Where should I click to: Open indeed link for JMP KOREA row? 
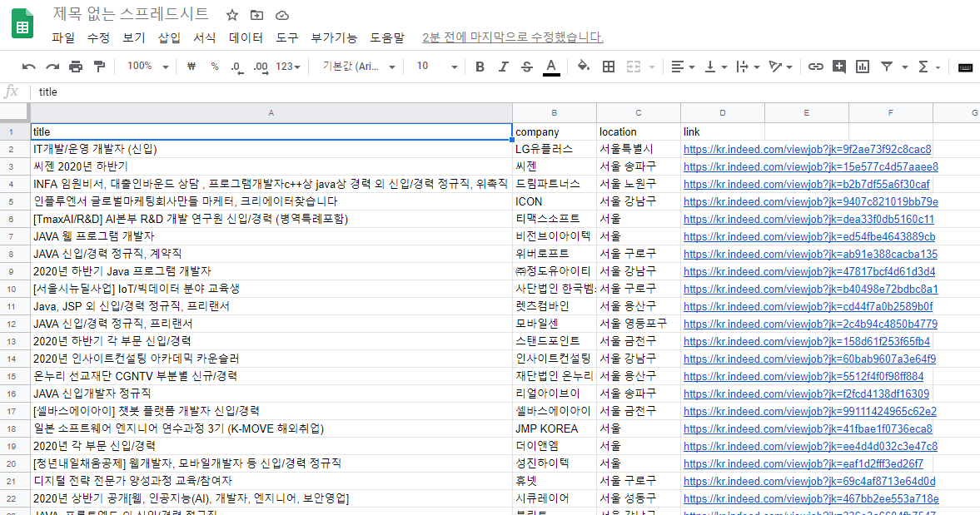click(x=808, y=428)
